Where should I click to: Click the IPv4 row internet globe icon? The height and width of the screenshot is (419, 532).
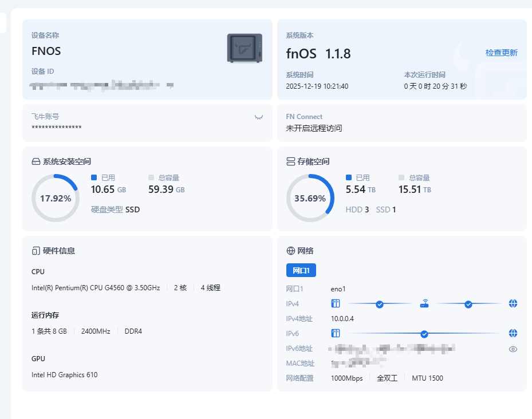[x=513, y=303]
